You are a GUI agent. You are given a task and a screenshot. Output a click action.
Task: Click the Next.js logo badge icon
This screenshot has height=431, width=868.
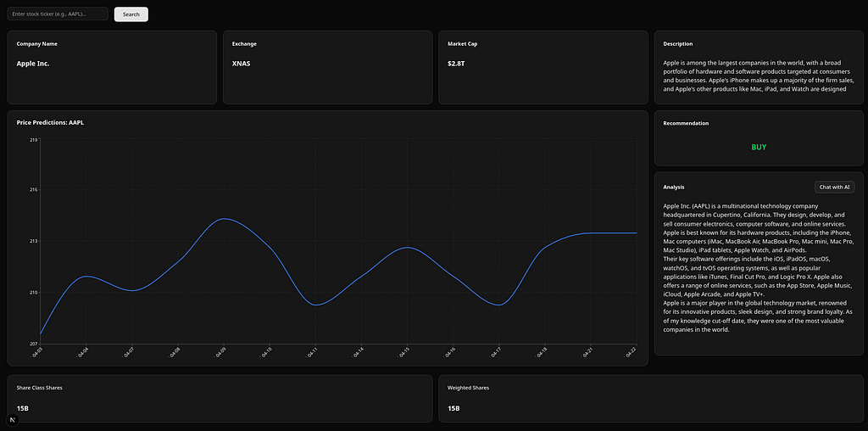12,421
